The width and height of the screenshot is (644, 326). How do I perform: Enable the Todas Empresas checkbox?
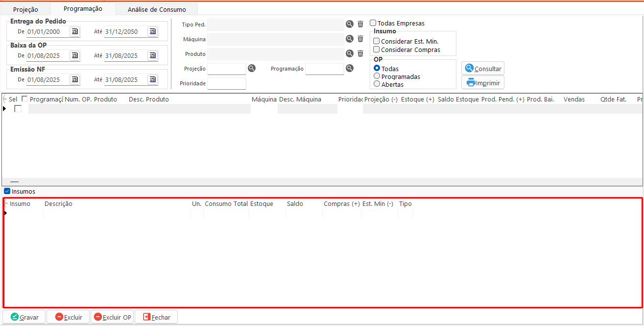coord(373,23)
